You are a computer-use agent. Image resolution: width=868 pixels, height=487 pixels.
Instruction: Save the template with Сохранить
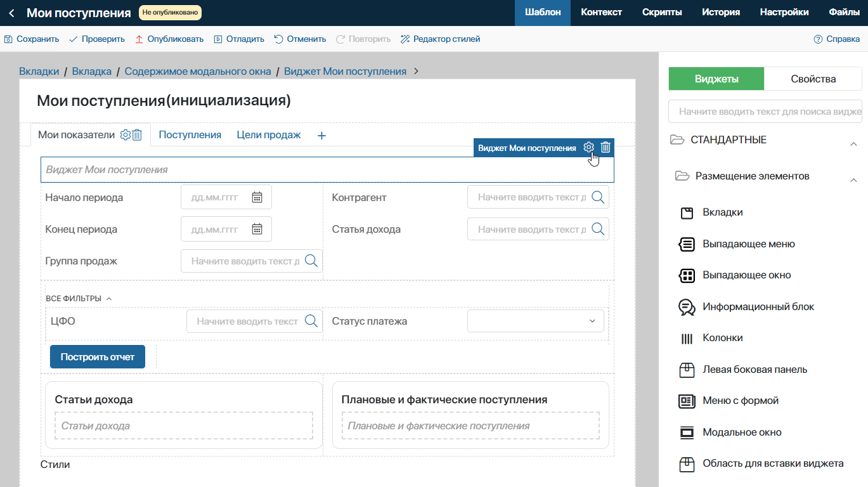(32, 39)
